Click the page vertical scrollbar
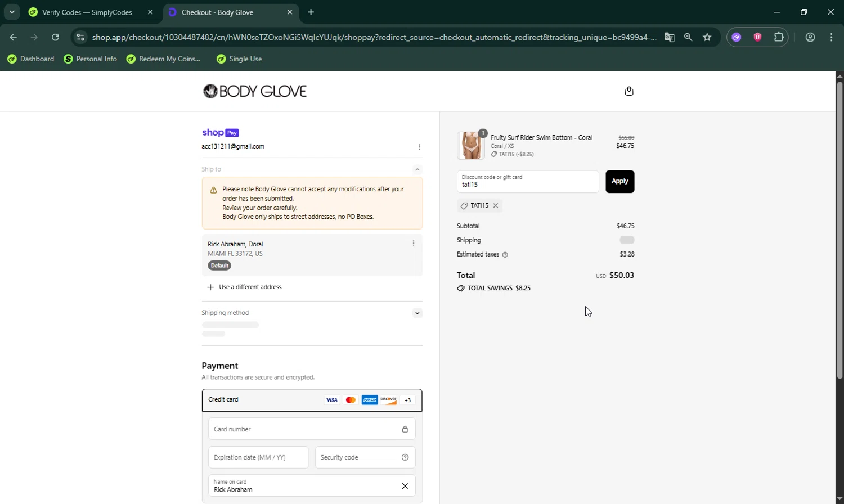Viewport: 844px width, 504px height. [839, 231]
